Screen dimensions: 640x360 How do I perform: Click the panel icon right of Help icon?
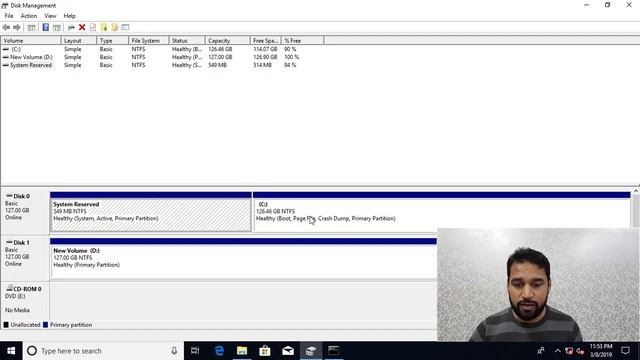coord(57,27)
